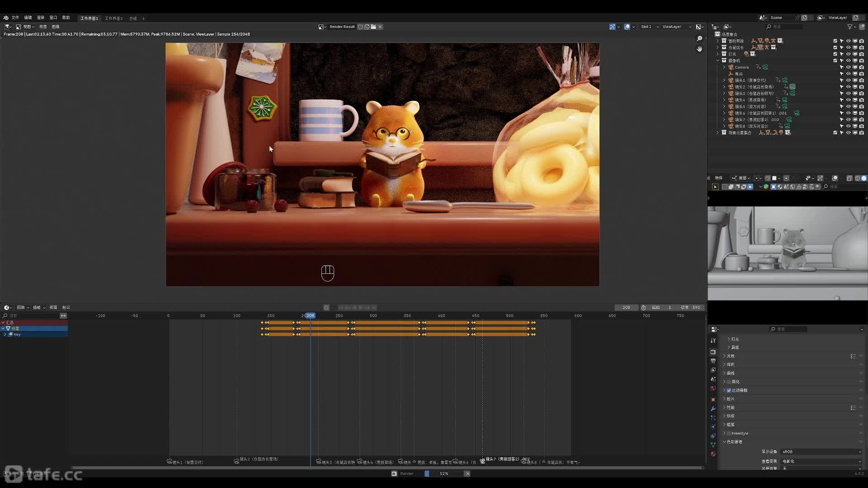Click the render progress bar at 12%

click(x=443, y=474)
